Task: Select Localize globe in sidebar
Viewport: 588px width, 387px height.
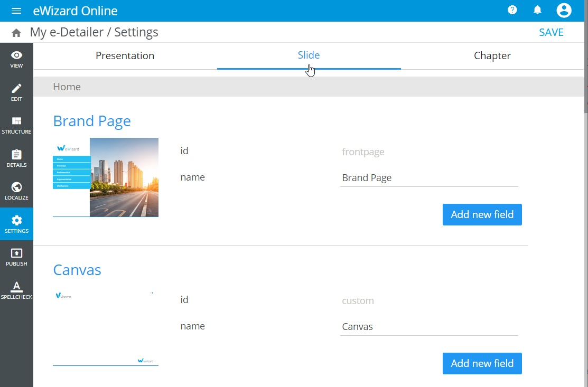Action: coord(16,191)
